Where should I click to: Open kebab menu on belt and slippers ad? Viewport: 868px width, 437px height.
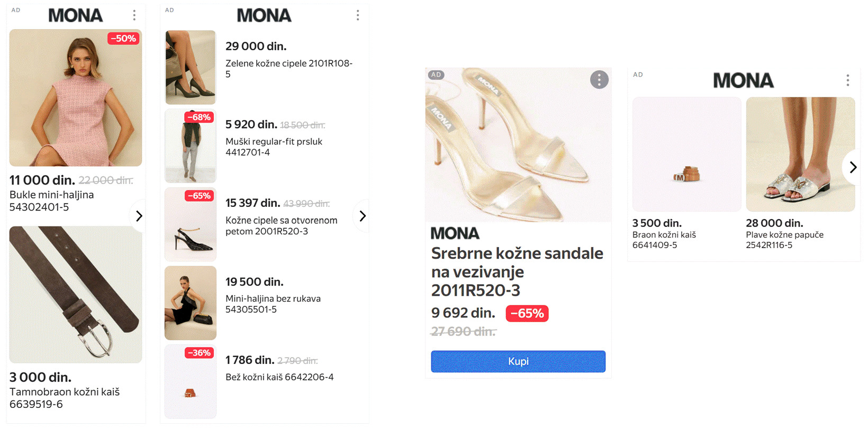tap(847, 80)
